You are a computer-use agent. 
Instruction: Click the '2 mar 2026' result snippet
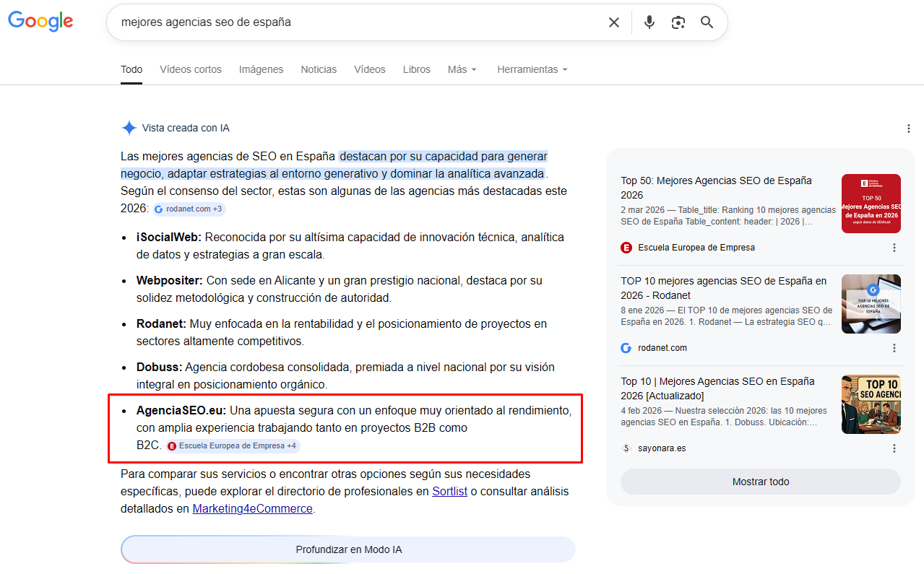point(728,216)
